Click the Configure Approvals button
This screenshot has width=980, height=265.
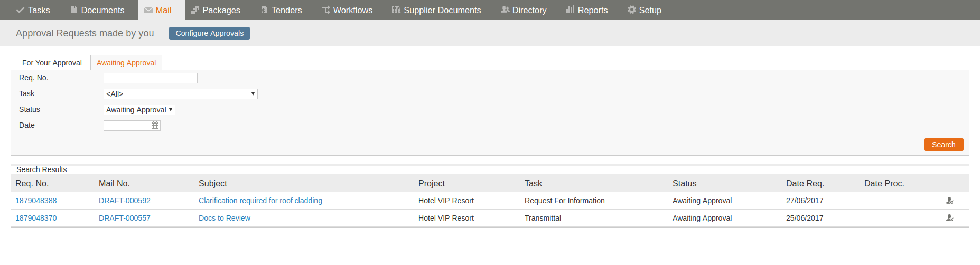209,33
